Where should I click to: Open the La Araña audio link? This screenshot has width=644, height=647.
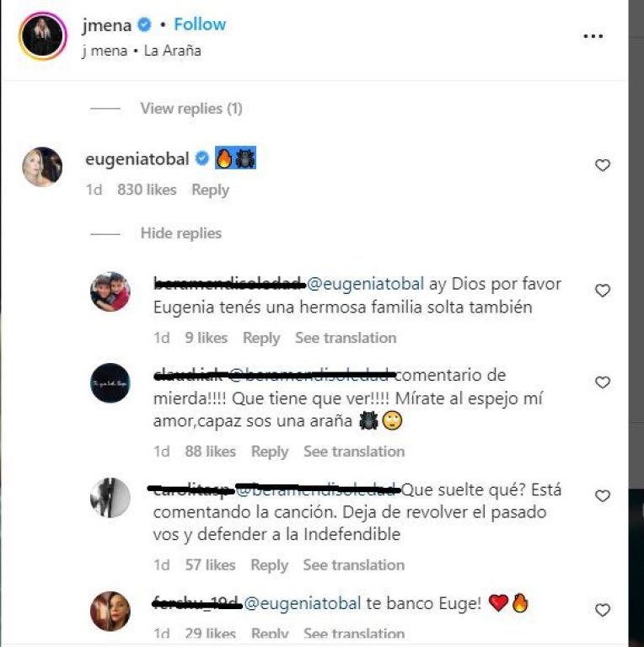173,51
